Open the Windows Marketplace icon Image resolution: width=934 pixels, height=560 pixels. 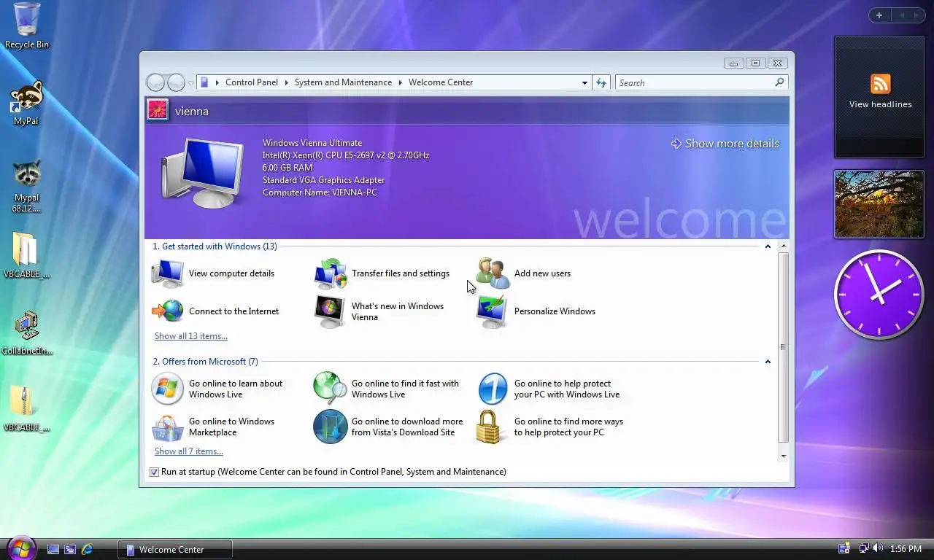click(x=167, y=427)
